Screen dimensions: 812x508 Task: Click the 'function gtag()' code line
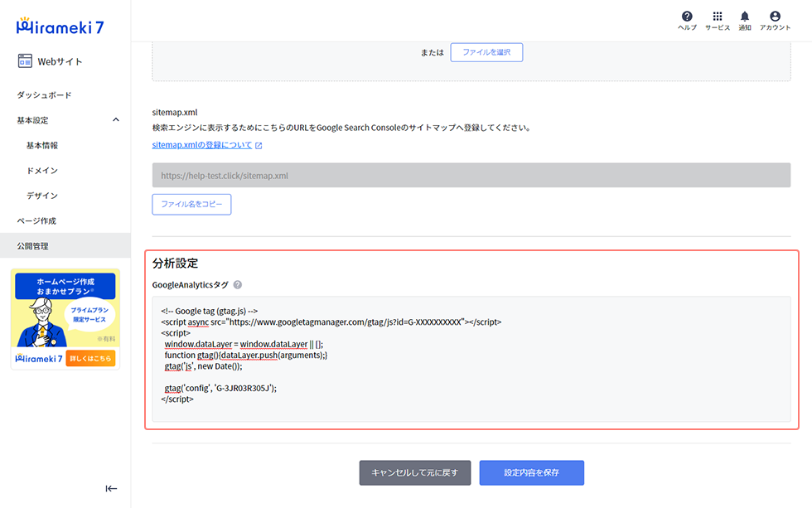(246, 355)
